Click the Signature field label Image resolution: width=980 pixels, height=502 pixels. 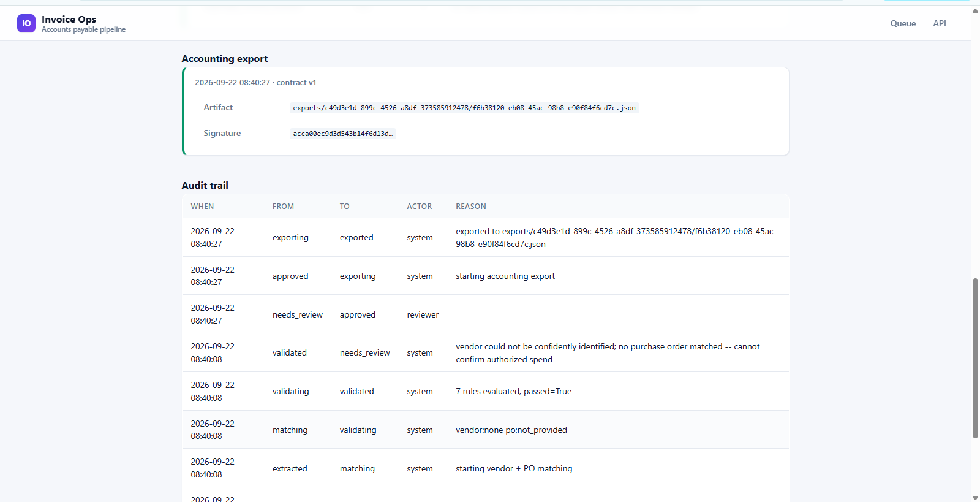222,133
